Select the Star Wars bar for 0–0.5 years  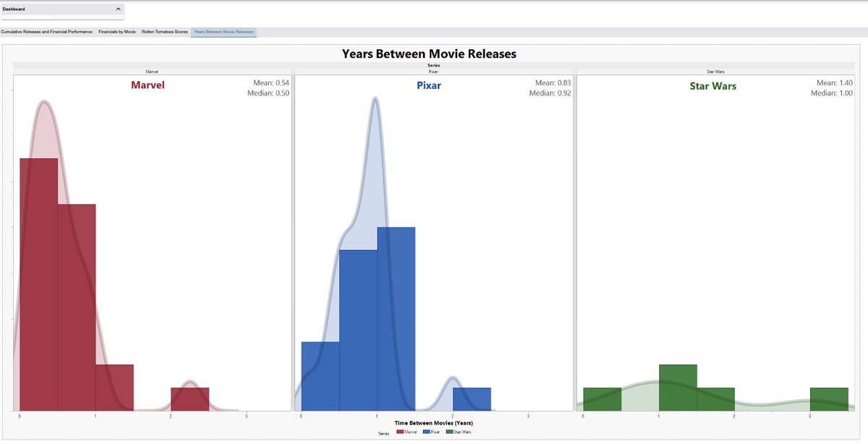[603, 399]
